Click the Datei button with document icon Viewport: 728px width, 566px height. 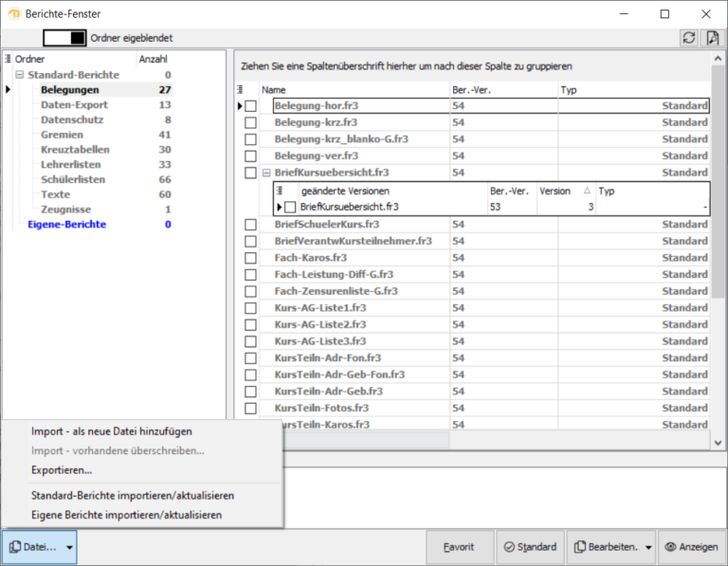[33, 547]
